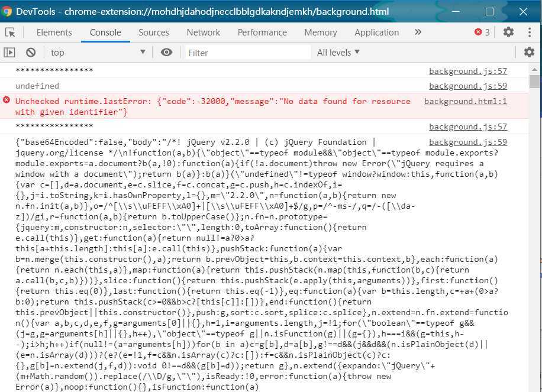
Task: Minimize the DevTools window
Action: click(456, 11)
